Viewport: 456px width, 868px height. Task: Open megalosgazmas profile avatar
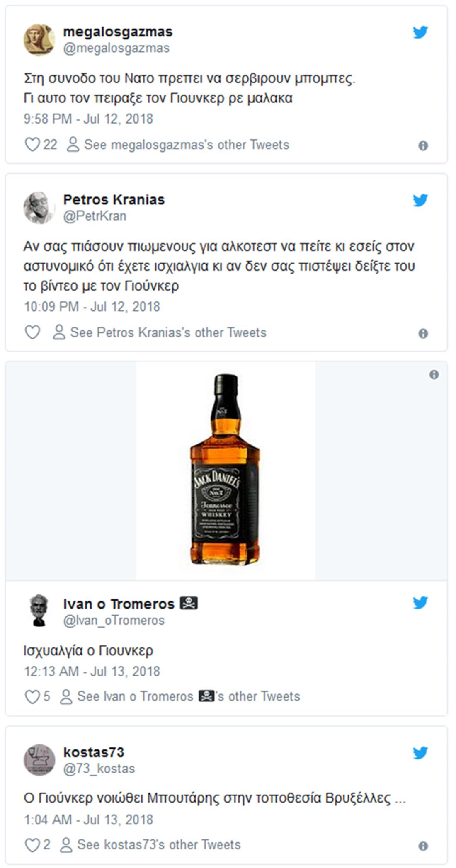[39, 39]
